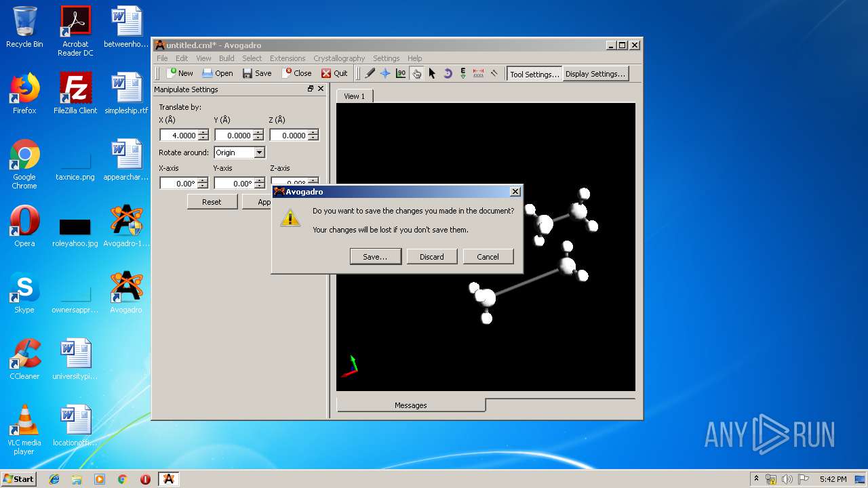Open Acrobat Reader DC desktop icon
Screen dimensions: 868x488
pos(75,31)
